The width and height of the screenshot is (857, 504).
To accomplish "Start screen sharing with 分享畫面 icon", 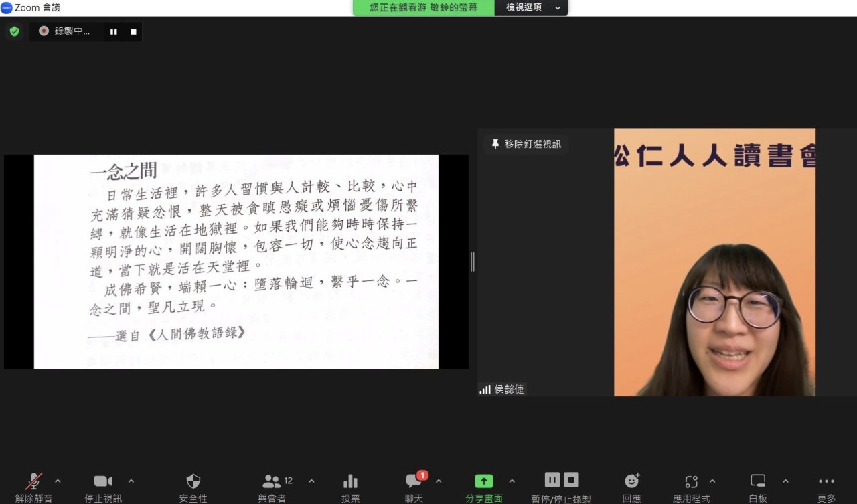I will pyautogui.click(x=483, y=481).
